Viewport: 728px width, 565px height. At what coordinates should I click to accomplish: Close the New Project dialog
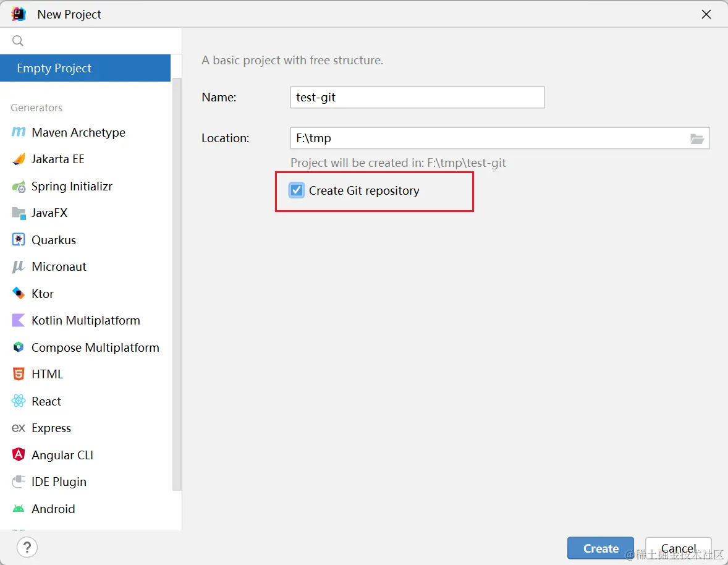706,14
